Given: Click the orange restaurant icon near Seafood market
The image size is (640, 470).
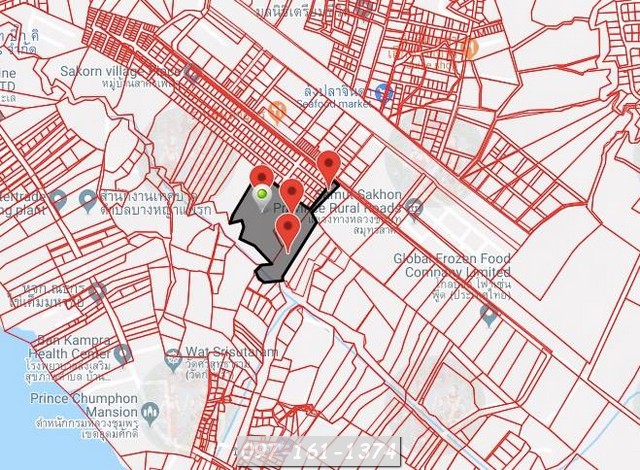Looking at the screenshot, I should [278, 111].
